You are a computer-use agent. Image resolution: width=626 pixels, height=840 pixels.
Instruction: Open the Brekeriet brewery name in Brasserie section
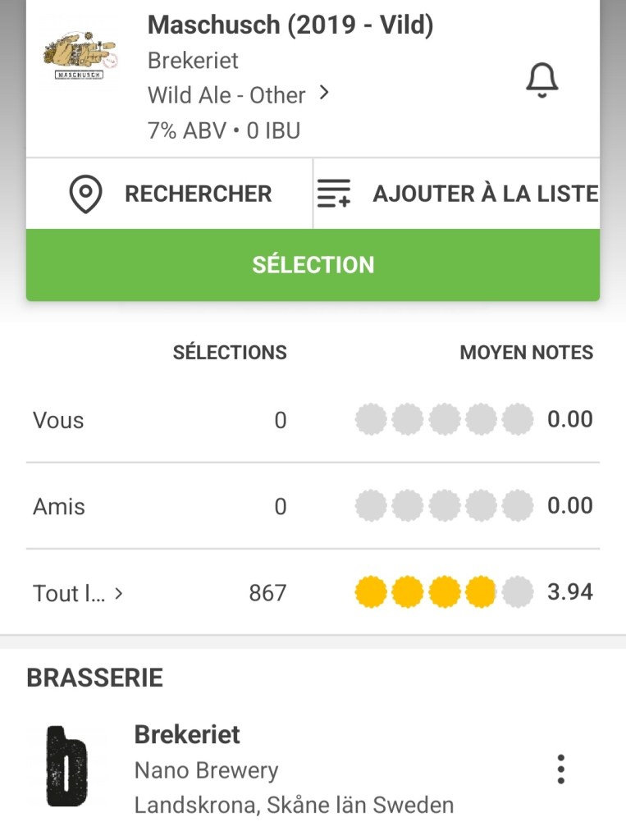(187, 734)
